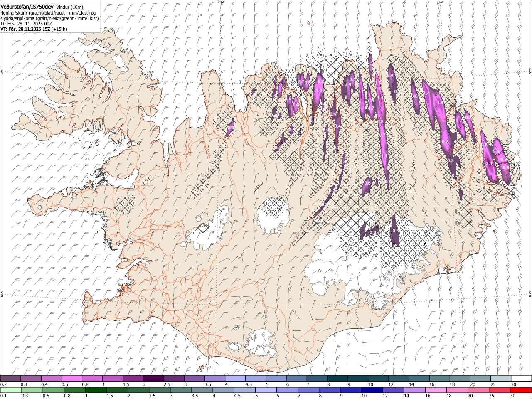Click the '2.1' snowfall value in the east
532x399 pixels.
point(489,164)
